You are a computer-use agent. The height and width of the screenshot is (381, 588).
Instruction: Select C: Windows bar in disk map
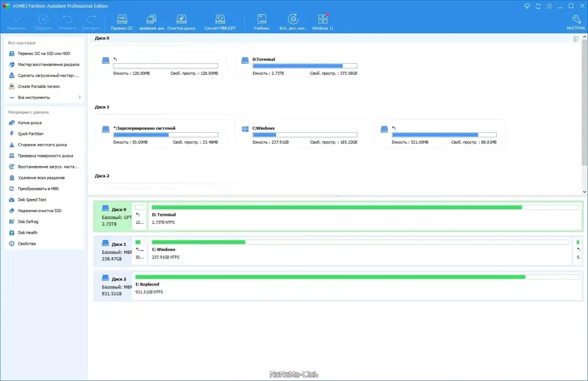click(360, 251)
